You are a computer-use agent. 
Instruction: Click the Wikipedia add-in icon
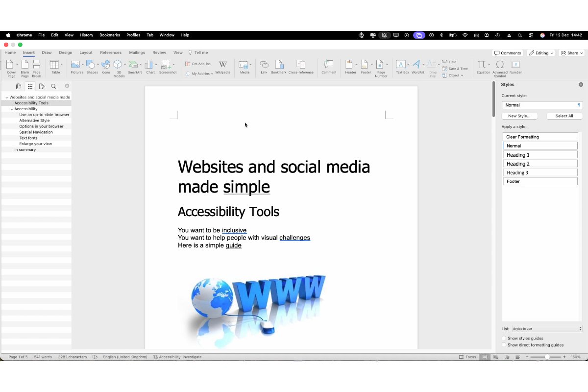click(x=222, y=66)
